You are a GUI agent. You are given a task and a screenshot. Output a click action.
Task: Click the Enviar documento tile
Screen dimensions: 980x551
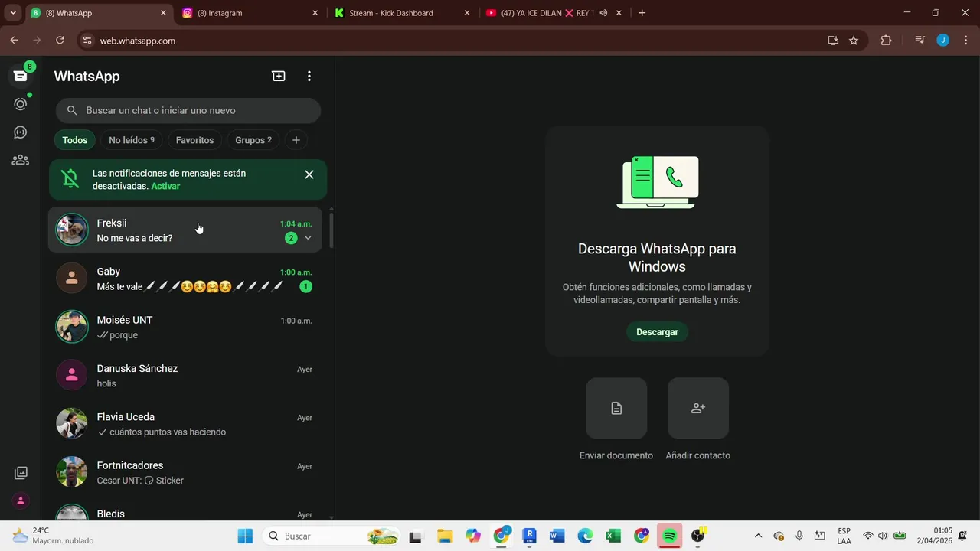pyautogui.click(x=616, y=408)
